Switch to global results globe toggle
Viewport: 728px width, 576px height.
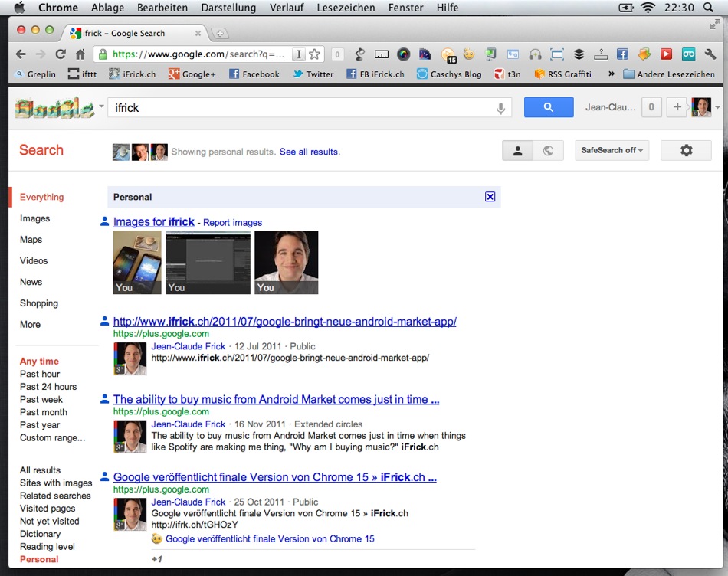tap(548, 151)
